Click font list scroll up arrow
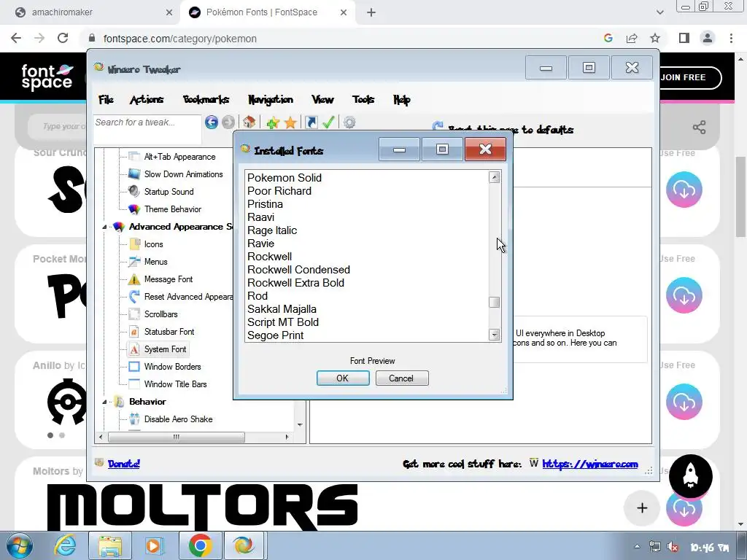The height and width of the screenshot is (560, 747). point(494,177)
